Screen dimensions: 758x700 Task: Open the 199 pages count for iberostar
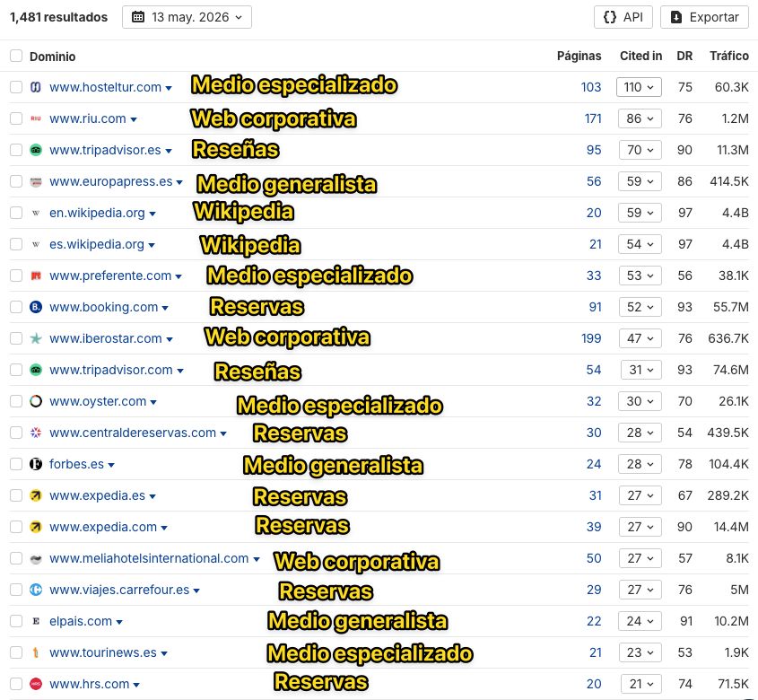[x=591, y=338]
